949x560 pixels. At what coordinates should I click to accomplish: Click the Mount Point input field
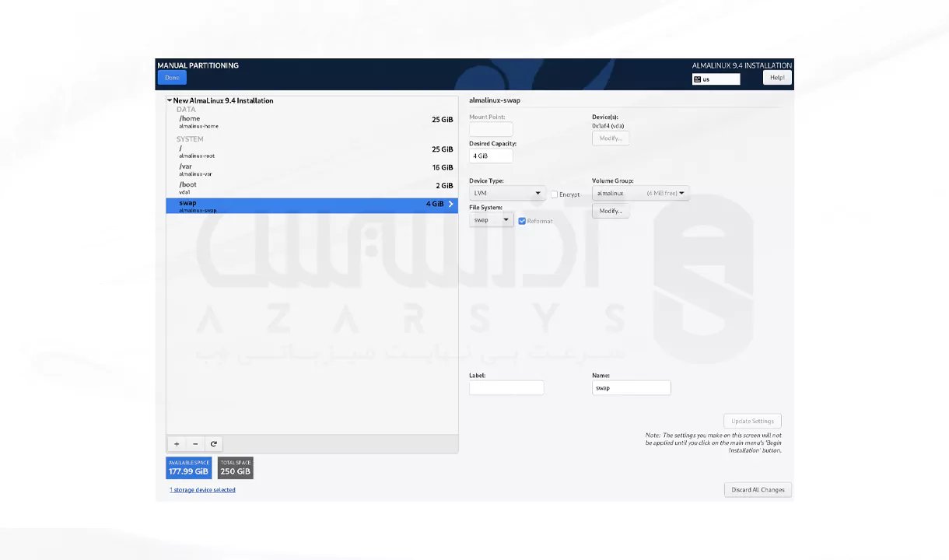point(491,129)
